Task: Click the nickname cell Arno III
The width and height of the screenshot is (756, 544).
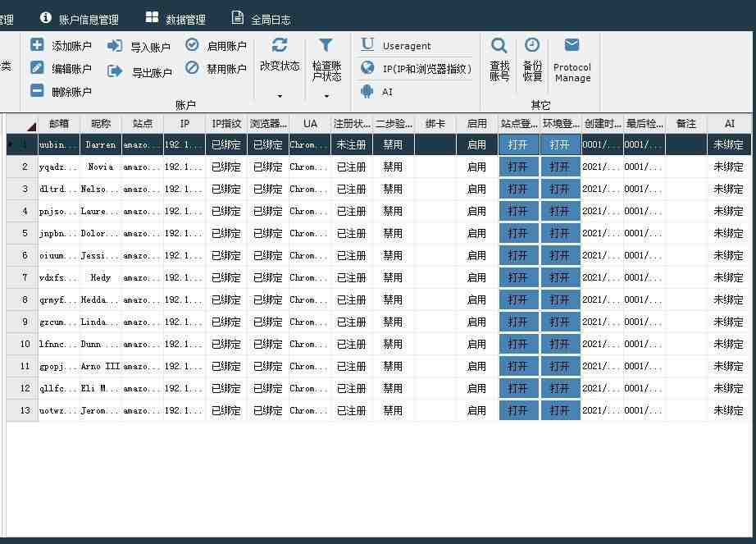Action: 101,367
